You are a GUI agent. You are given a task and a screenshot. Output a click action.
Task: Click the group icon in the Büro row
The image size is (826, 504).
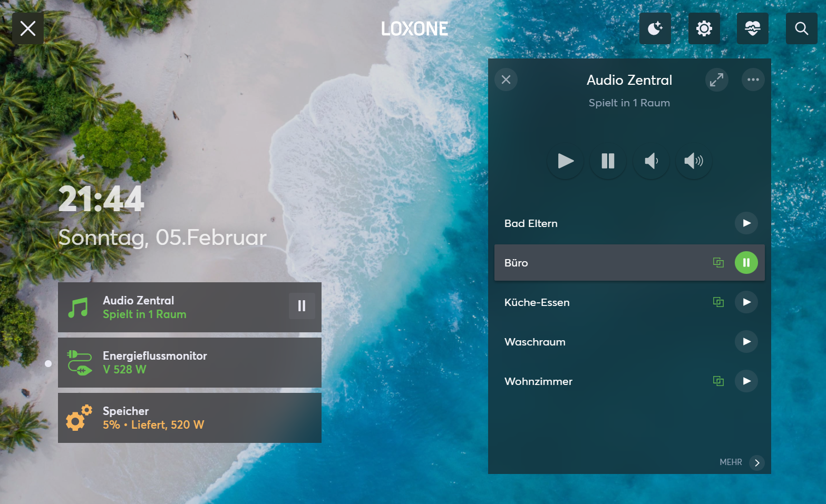[718, 262]
